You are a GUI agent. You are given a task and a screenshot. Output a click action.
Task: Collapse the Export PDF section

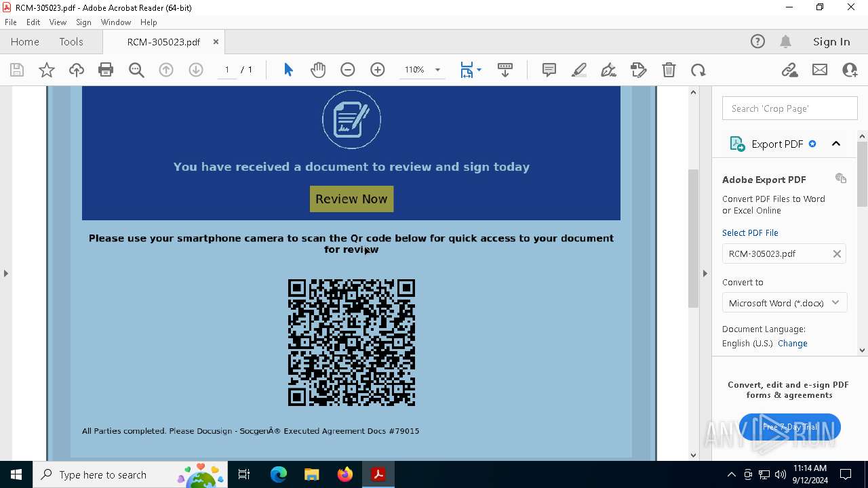pyautogui.click(x=836, y=144)
